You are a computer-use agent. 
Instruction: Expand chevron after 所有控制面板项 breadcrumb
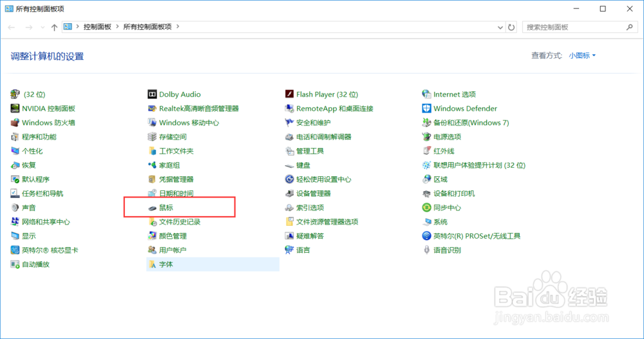(x=178, y=26)
